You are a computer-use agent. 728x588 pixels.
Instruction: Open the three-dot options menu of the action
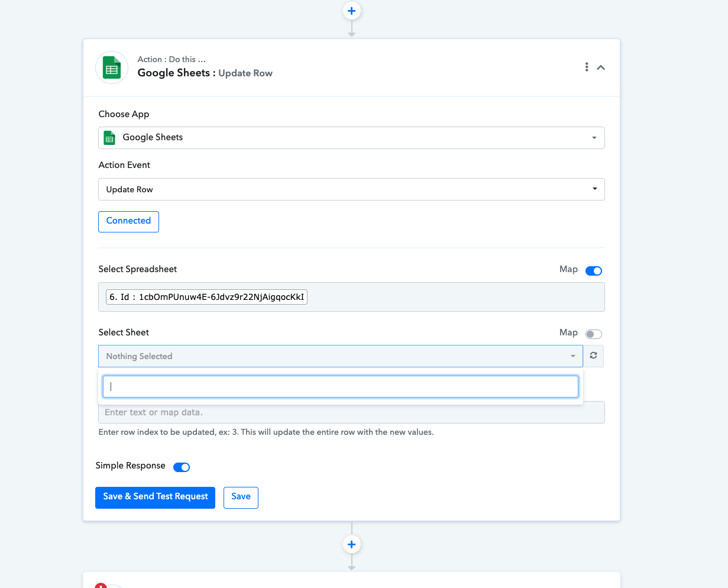tap(587, 67)
